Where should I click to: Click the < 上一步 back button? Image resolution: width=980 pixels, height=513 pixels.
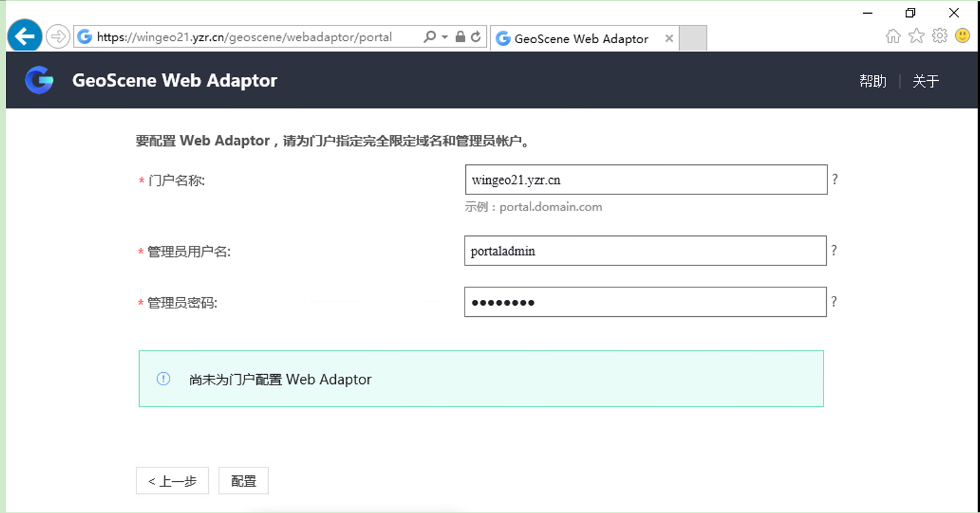(x=172, y=481)
